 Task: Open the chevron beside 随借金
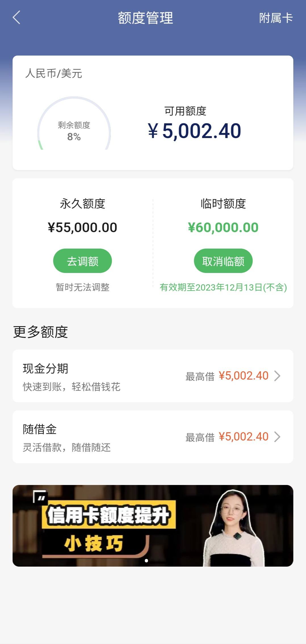click(x=277, y=437)
